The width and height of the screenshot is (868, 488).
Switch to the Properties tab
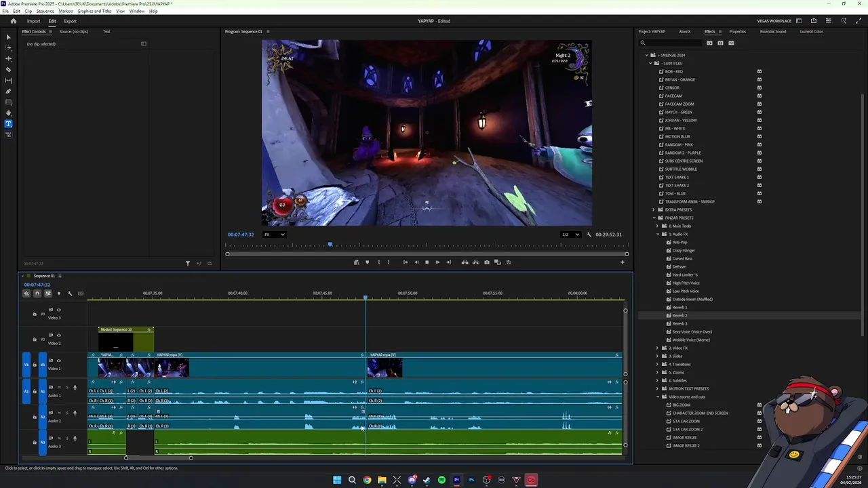[x=737, y=31]
